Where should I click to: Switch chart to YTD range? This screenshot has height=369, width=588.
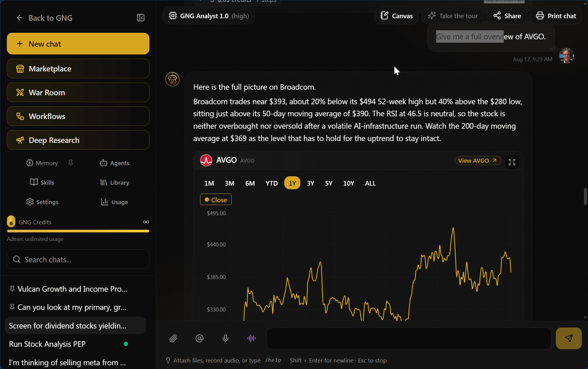[x=272, y=183]
